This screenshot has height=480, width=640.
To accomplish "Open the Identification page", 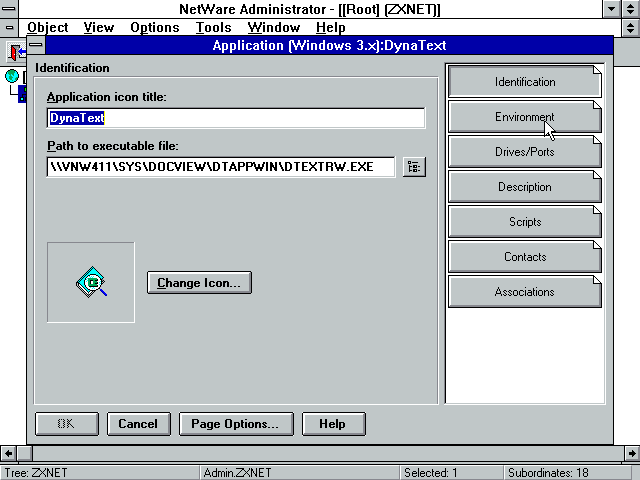I will pos(524,82).
